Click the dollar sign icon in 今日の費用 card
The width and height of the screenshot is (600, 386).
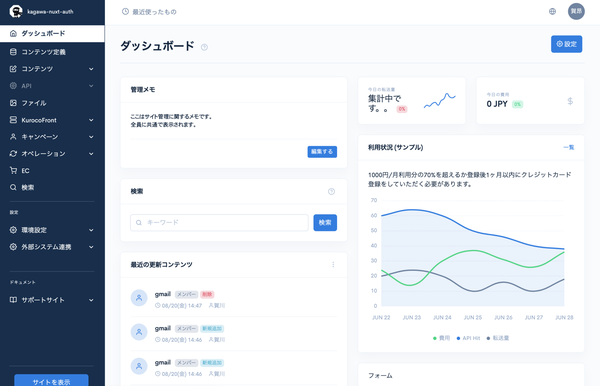coord(570,101)
